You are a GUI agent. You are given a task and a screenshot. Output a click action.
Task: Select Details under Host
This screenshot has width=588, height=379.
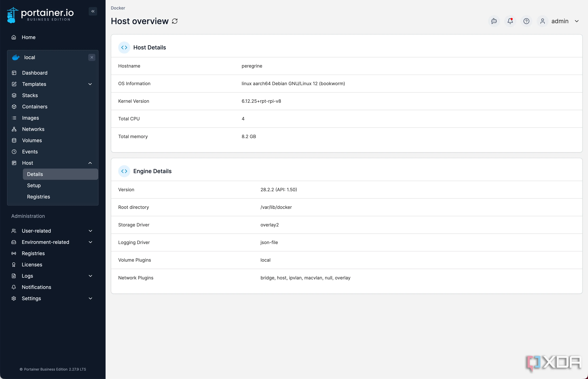(60, 174)
